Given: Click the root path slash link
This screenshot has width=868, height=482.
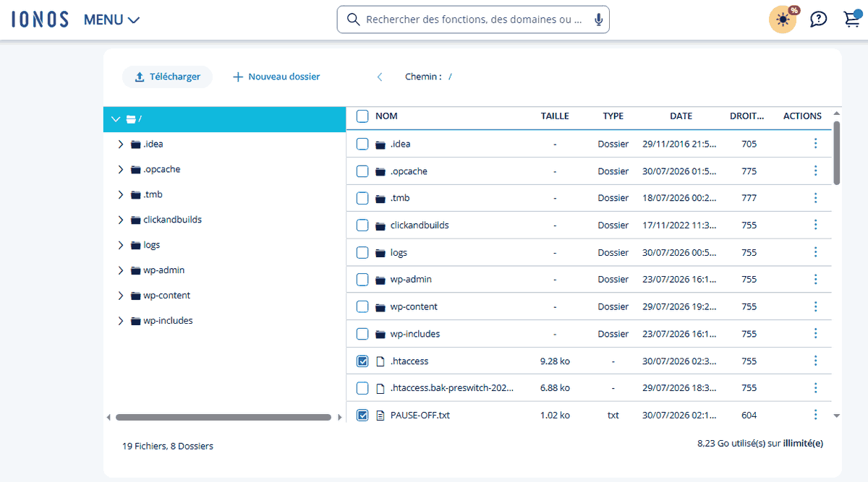Looking at the screenshot, I should pyautogui.click(x=450, y=77).
